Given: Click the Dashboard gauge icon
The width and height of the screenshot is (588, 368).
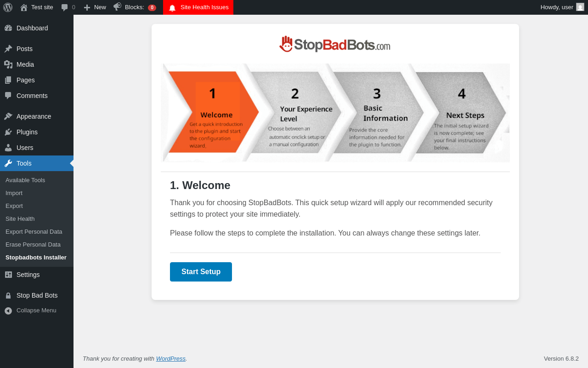Looking at the screenshot, I should [8, 28].
